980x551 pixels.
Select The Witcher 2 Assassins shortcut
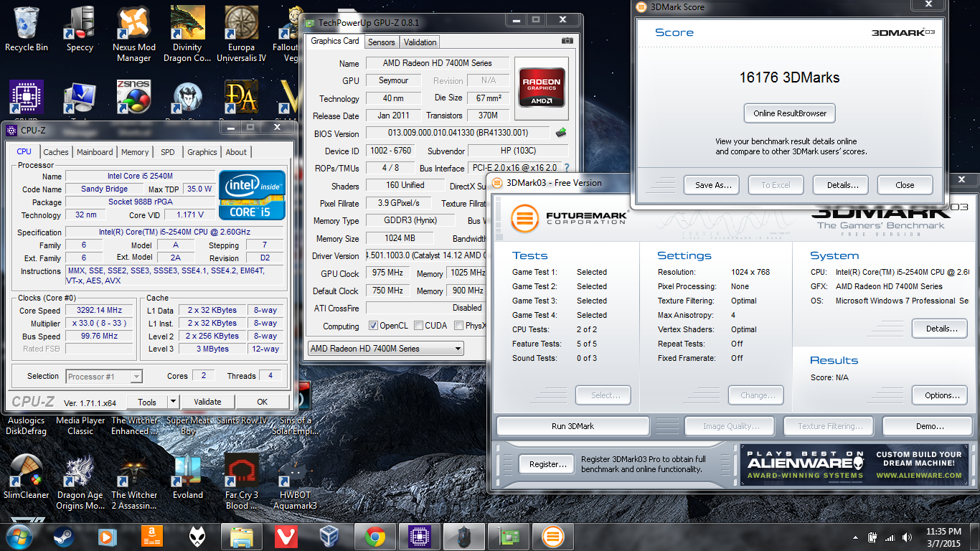coord(133,481)
